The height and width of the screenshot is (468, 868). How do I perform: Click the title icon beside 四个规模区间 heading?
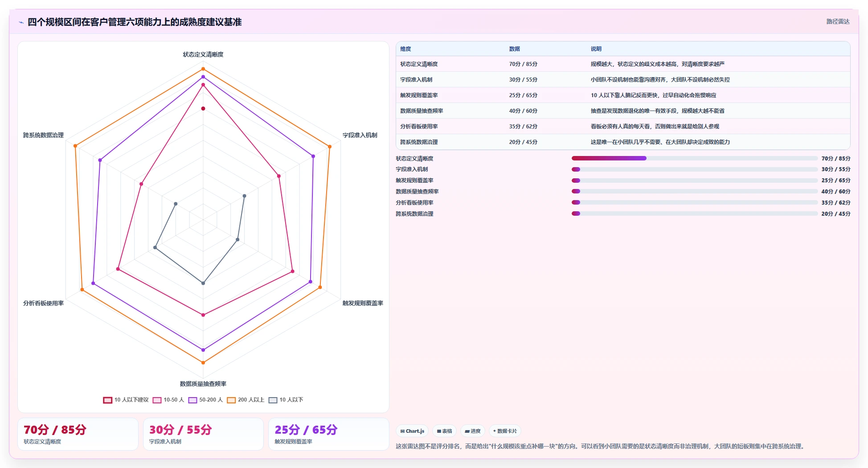coord(21,22)
